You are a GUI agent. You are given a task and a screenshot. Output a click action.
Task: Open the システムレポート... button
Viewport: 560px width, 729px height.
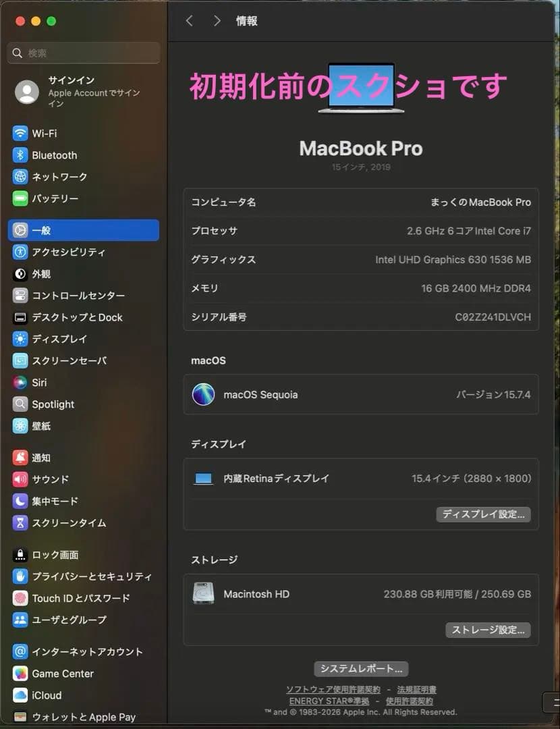click(361, 668)
